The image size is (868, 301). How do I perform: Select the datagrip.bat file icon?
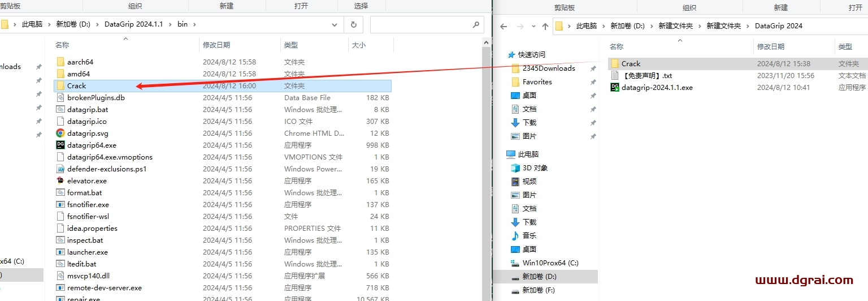(x=60, y=109)
